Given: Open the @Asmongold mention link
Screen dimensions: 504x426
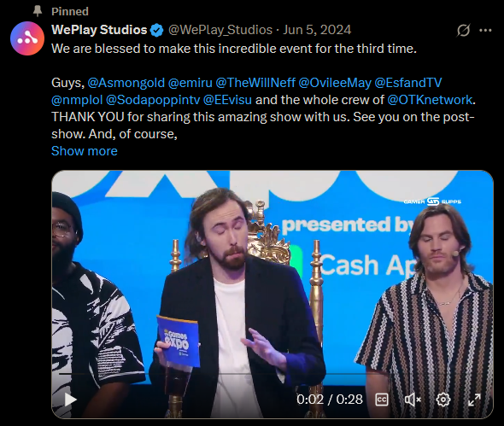Looking at the screenshot, I should pyautogui.click(x=126, y=83).
